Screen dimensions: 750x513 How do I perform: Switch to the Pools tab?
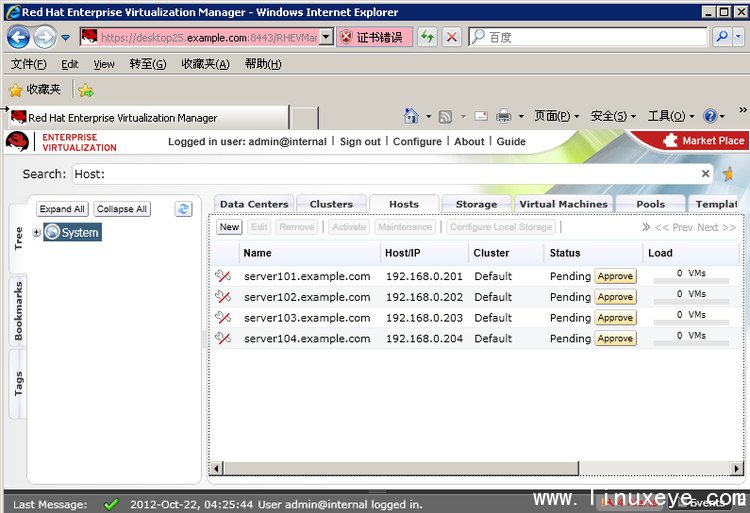651,204
